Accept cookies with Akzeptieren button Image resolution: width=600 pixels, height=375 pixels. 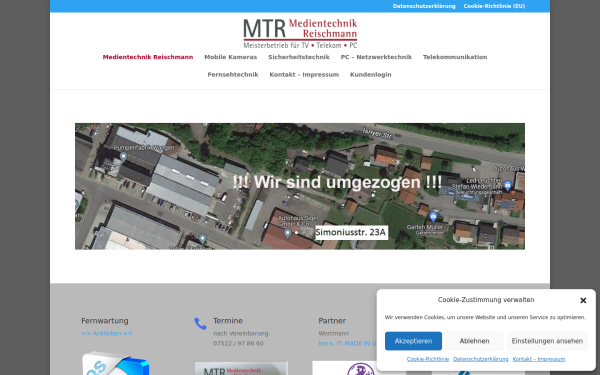click(413, 341)
